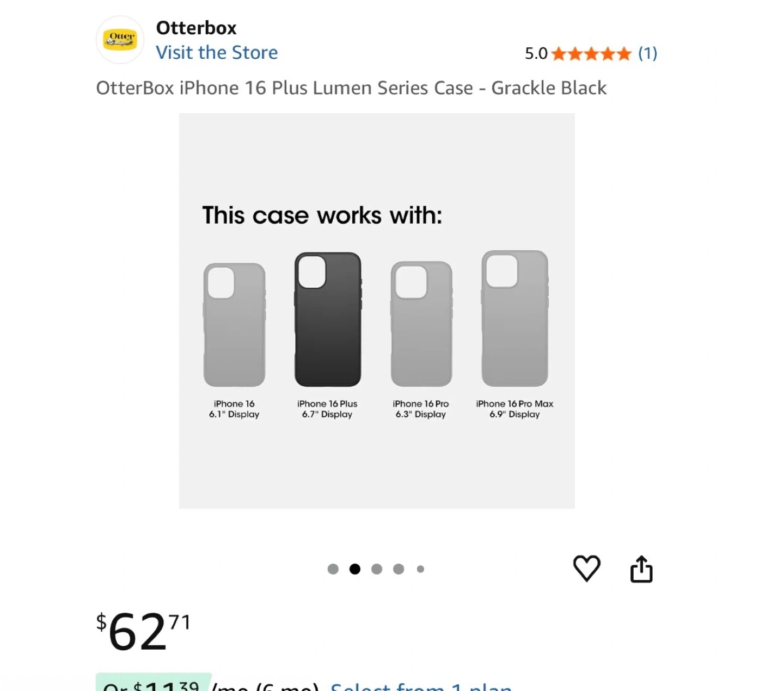Jump to the third carousel image dot
784x691 pixels.
pos(377,569)
